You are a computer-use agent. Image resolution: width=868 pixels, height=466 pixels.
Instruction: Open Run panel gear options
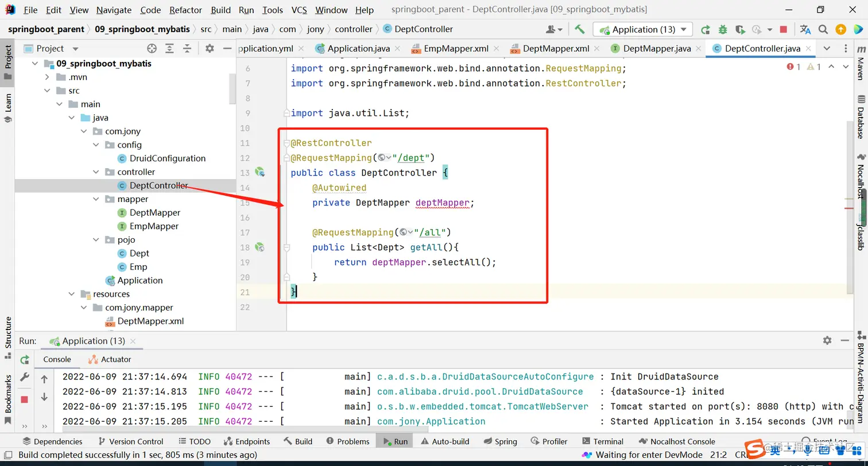click(827, 340)
